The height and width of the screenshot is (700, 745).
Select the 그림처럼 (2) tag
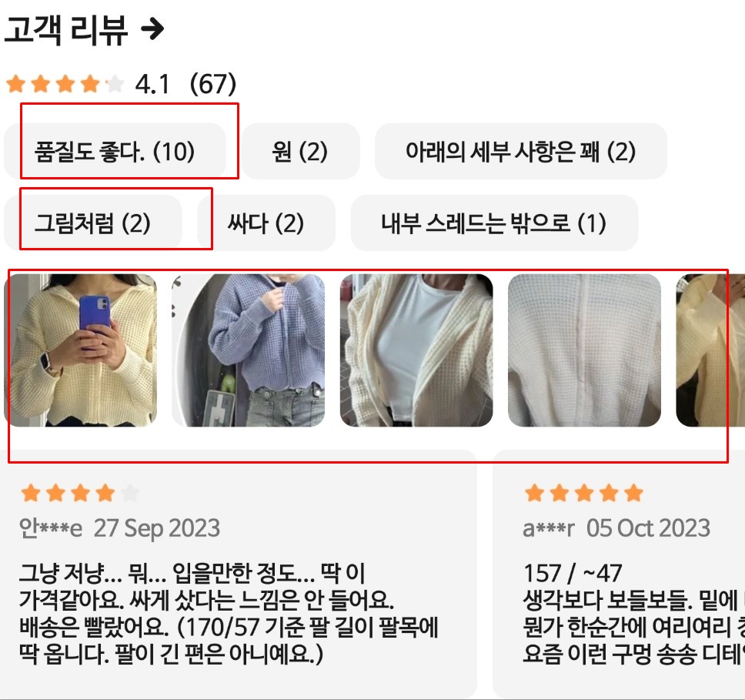tap(93, 223)
